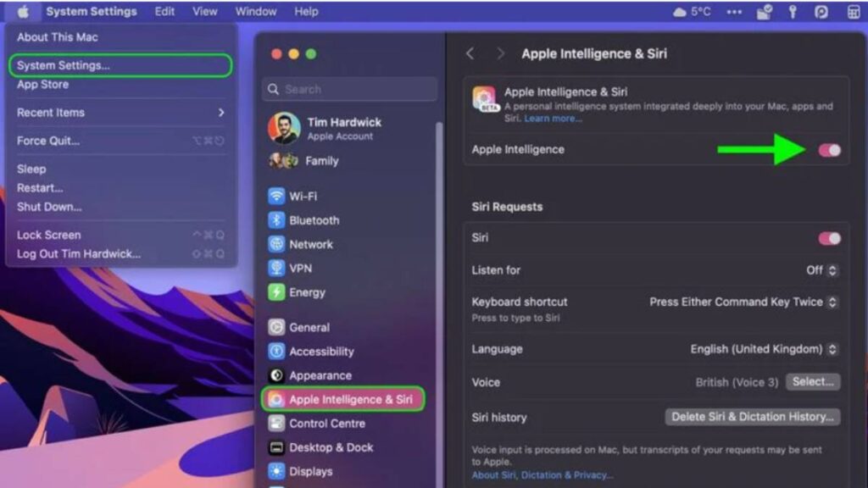Image resolution: width=868 pixels, height=488 pixels.
Task: Open the Edit menu
Action: pyautogui.click(x=164, y=12)
